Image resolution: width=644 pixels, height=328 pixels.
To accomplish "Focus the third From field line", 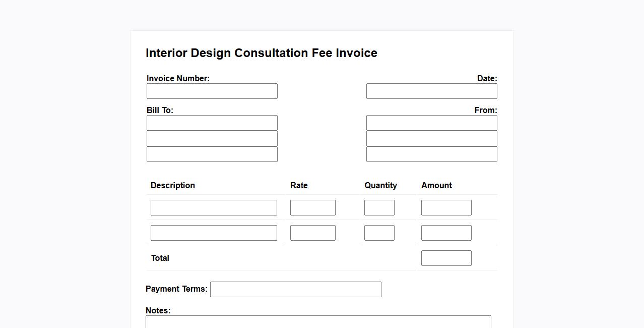I will [431, 154].
